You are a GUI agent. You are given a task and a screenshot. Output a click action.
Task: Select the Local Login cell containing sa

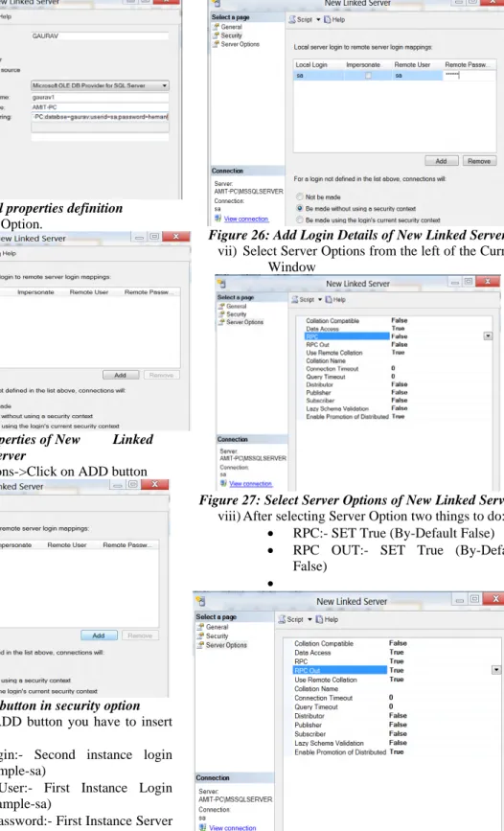(318, 76)
